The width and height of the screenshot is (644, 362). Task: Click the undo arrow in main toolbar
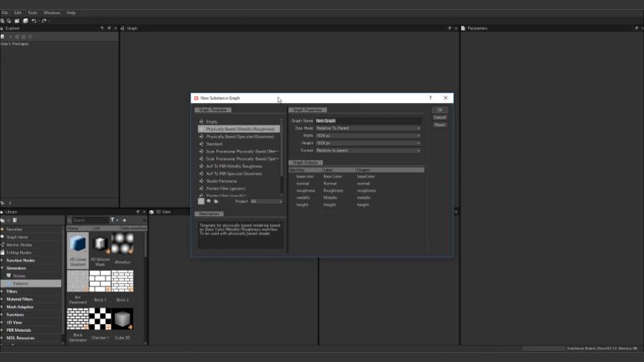[33, 21]
